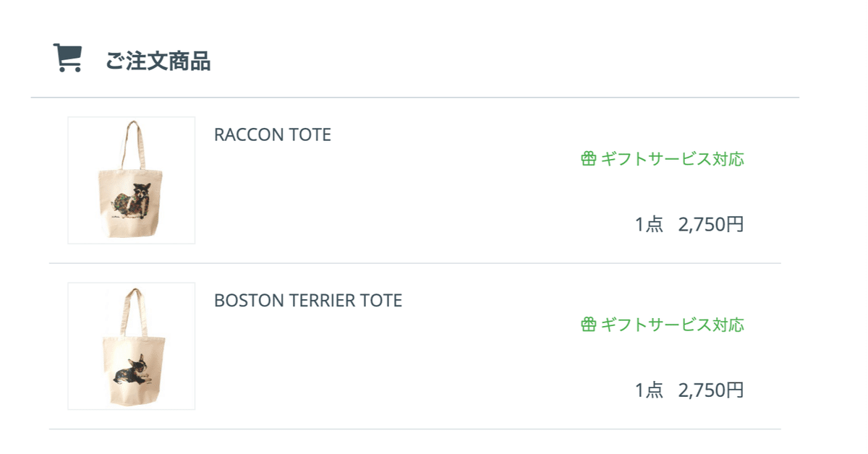Open the BOSTON TERRIER TOTE product name
Viewport: 868px width, 454px height.
[x=307, y=300]
